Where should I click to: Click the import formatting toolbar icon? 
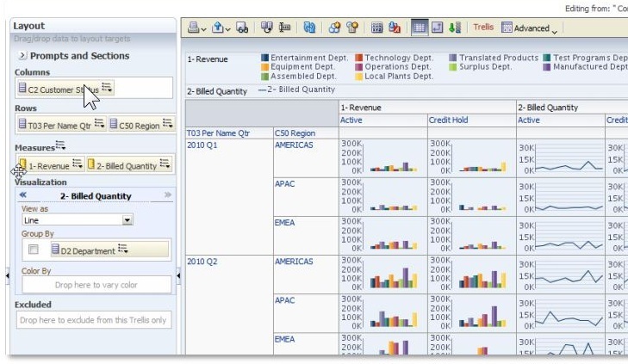click(x=395, y=28)
